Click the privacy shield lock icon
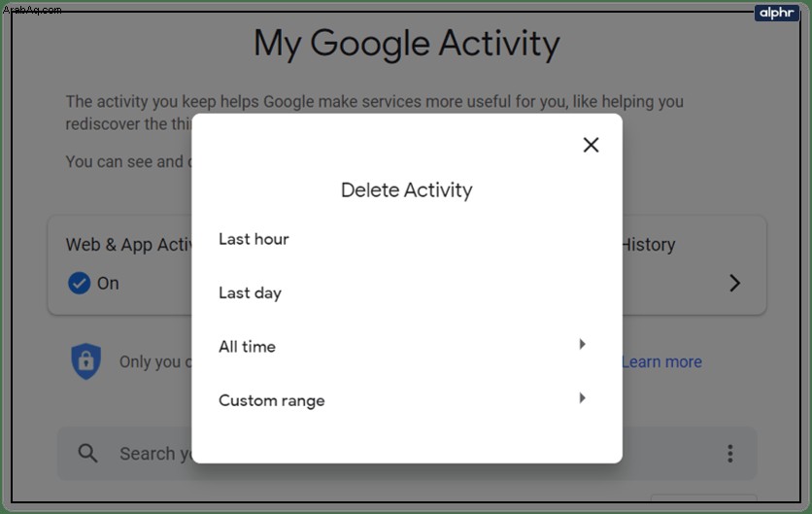 (x=85, y=361)
